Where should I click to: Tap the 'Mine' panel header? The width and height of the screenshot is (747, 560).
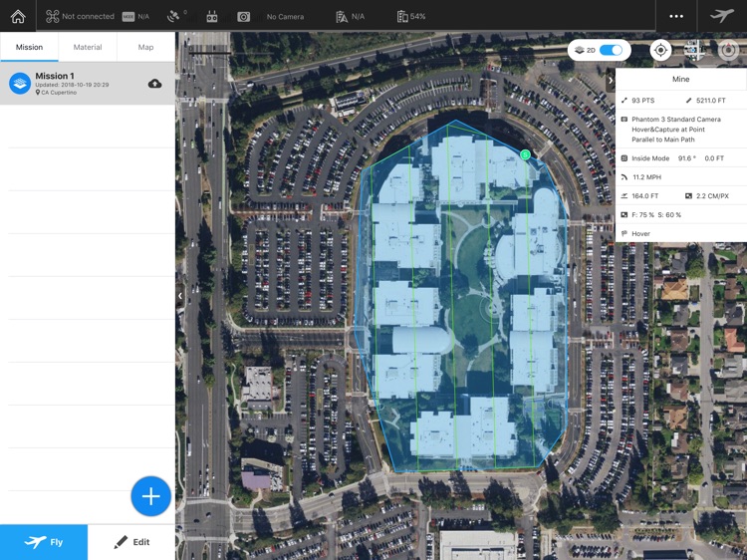[681, 79]
